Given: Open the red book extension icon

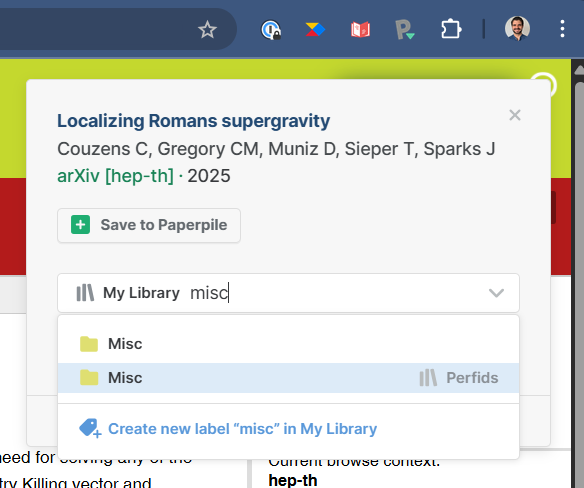Looking at the screenshot, I should pyautogui.click(x=360, y=30).
